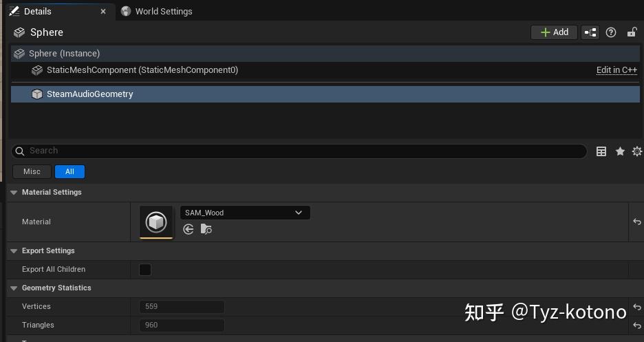Click the Material property label
The width and height of the screenshot is (644, 342).
click(36, 222)
